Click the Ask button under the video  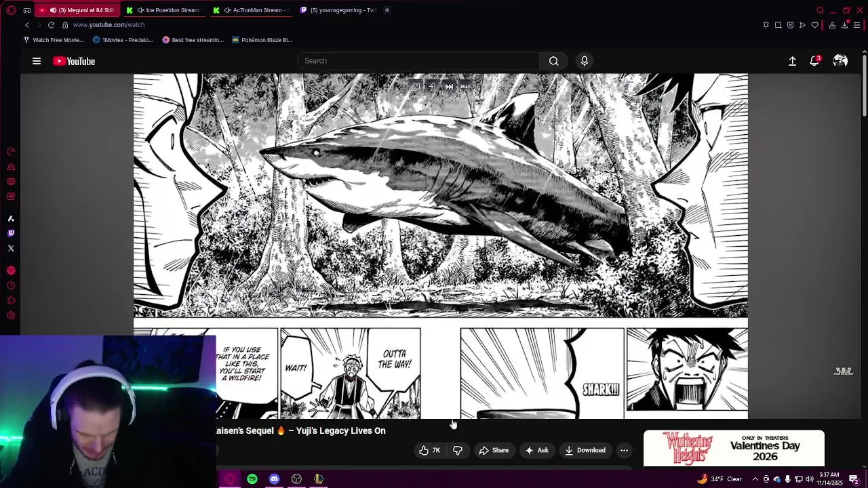(x=536, y=450)
